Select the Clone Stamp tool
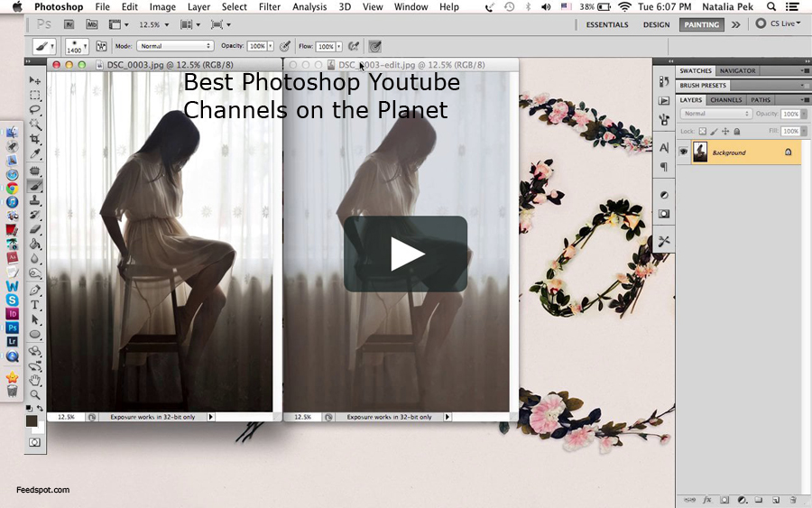The width and height of the screenshot is (812, 508). click(34, 200)
